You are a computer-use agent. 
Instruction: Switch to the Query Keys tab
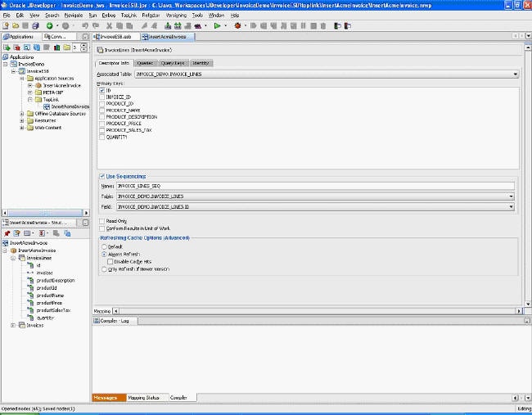pyautogui.click(x=173, y=63)
